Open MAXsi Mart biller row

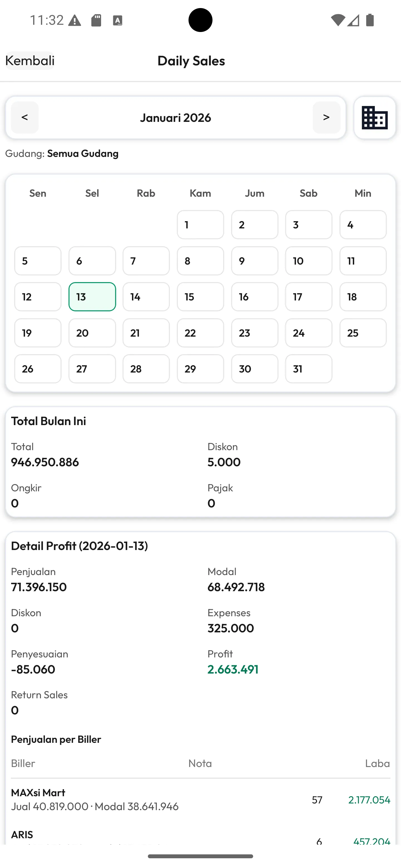[x=200, y=799]
